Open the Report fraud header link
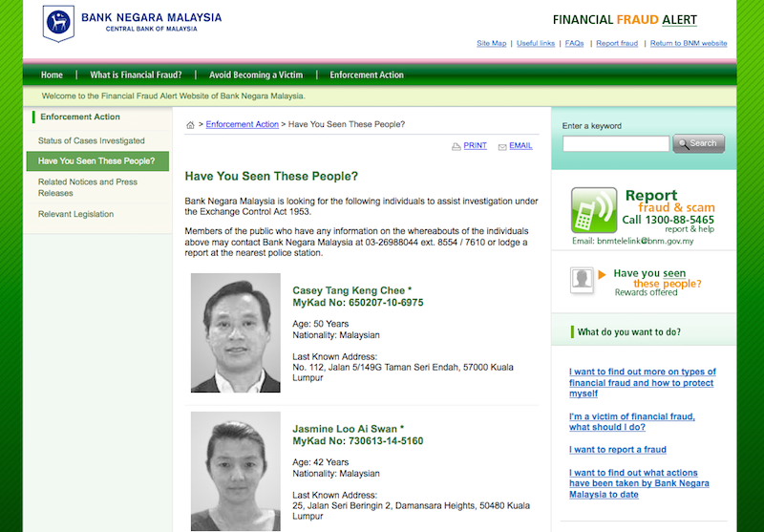 (x=617, y=43)
